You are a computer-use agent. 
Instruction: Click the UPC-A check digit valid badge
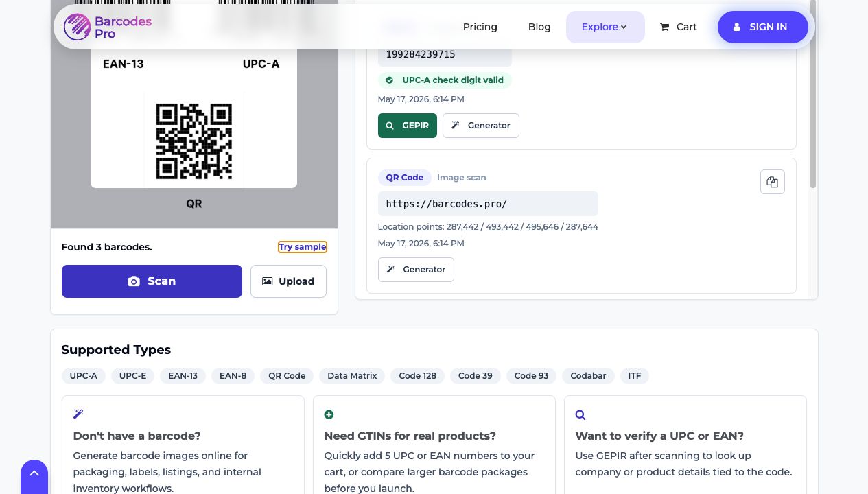pyautogui.click(x=445, y=80)
